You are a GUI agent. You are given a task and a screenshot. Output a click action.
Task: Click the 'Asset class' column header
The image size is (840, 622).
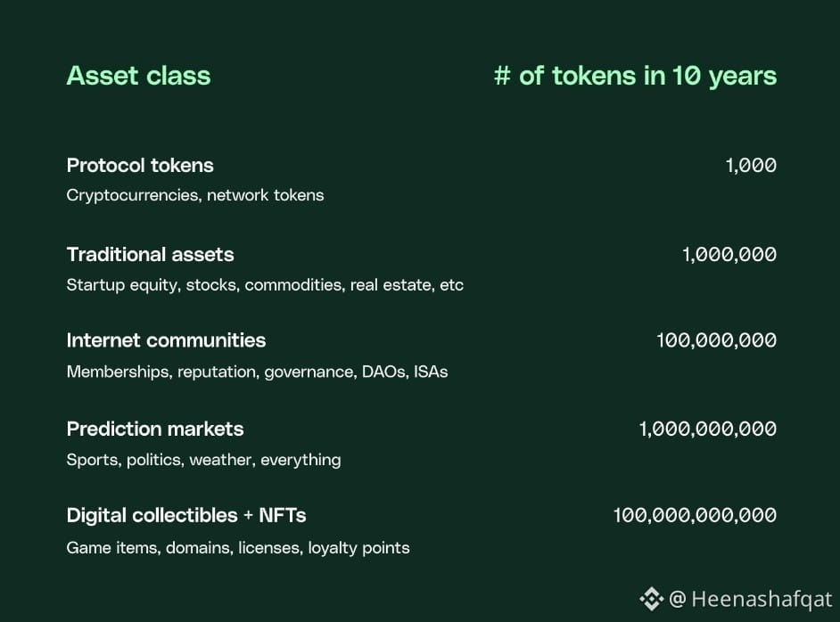tap(139, 76)
